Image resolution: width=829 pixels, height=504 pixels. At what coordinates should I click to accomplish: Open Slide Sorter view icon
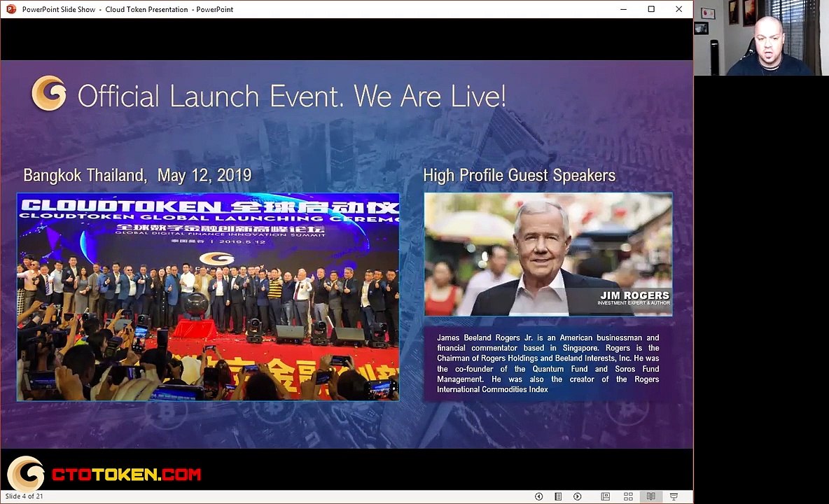pos(628,496)
